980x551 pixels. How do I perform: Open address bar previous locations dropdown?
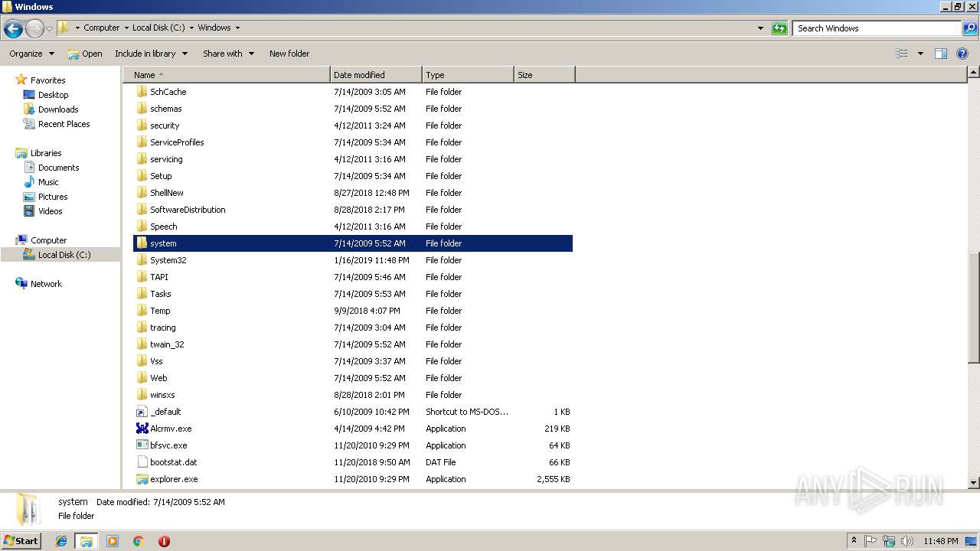tap(760, 28)
